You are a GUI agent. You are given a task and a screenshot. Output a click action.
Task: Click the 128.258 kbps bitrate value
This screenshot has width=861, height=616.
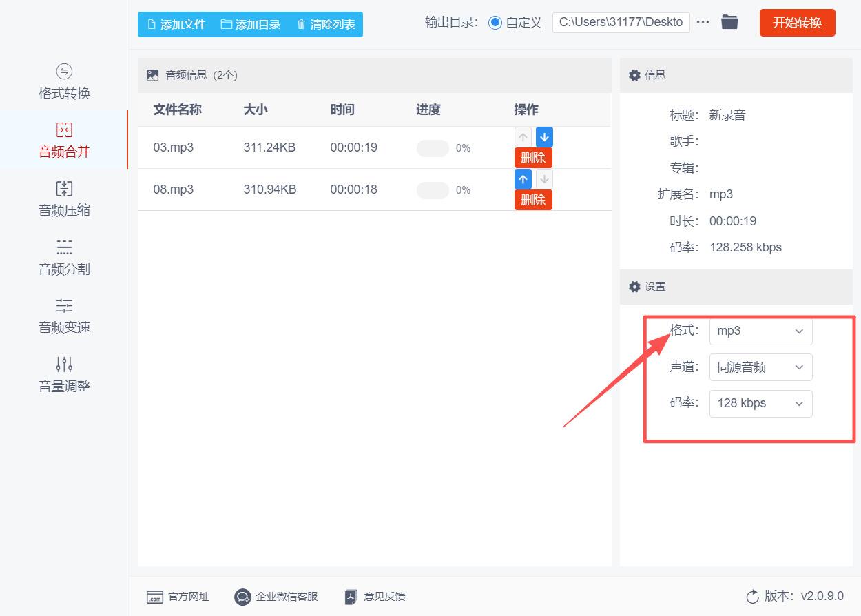click(x=745, y=247)
